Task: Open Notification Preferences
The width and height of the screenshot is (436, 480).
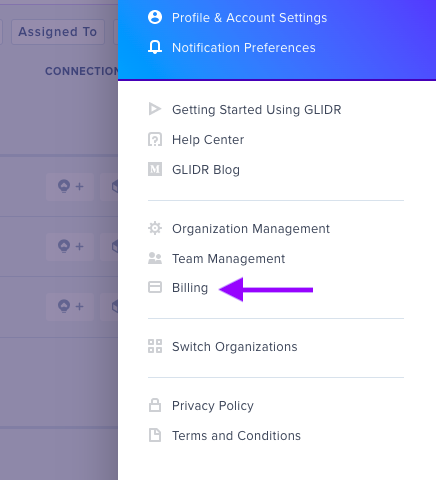Action: 244,47
